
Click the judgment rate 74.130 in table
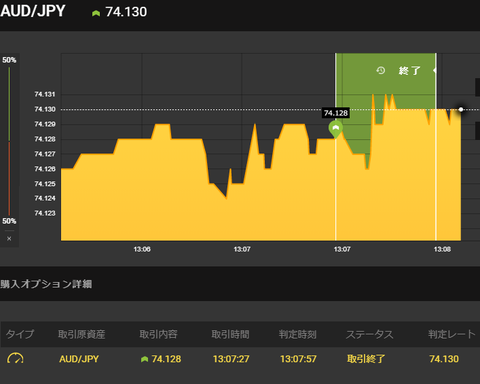[x=444, y=359]
